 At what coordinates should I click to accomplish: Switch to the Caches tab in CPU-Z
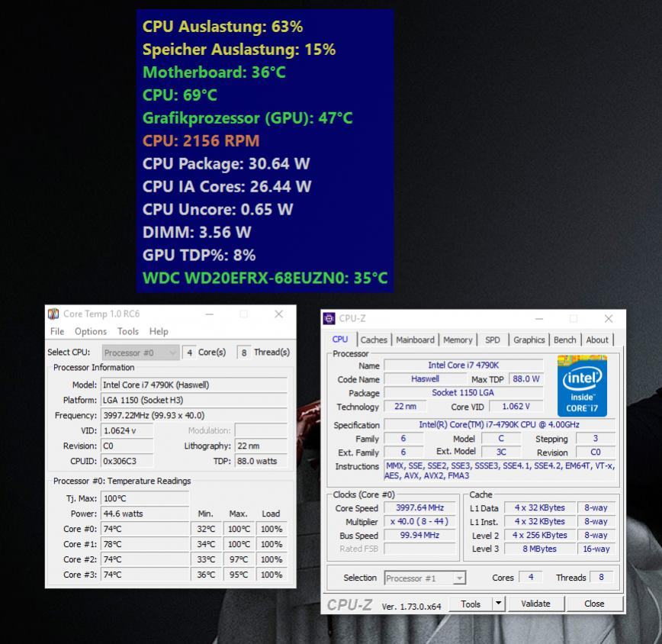pos(374,340)
